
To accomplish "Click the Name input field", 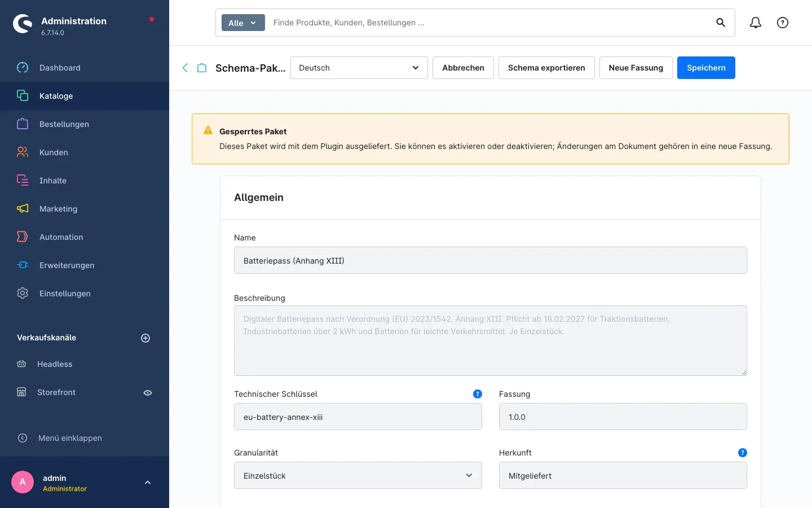I will tap(491, 260).
